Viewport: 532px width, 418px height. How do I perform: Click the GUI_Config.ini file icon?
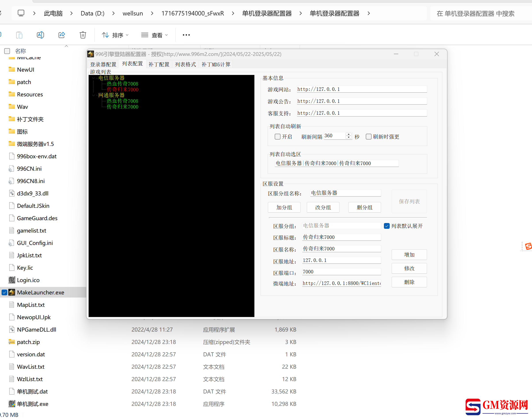11,243
